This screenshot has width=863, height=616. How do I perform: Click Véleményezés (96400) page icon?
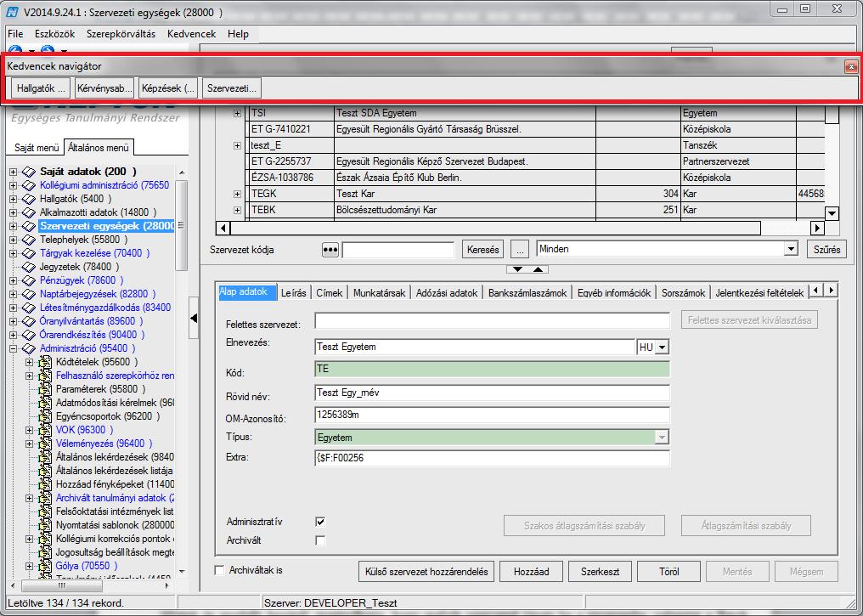(45, 444)
